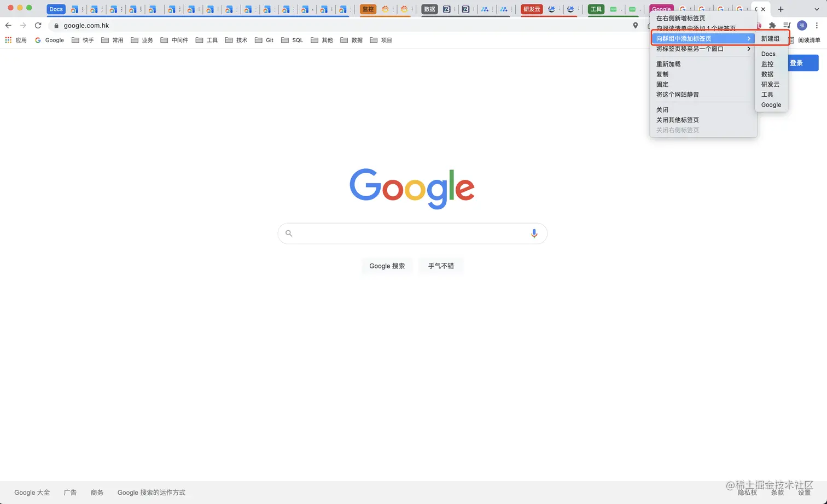Open the 中间件 bookmark folder
The height and width of the screenshot is (504, 827).
[x=174, y=40]
